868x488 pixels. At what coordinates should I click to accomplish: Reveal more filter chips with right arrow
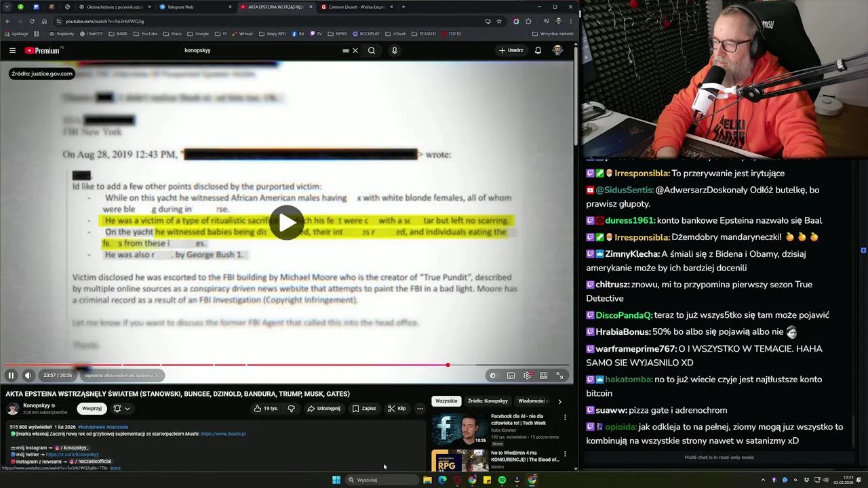[x=559, y=401]
